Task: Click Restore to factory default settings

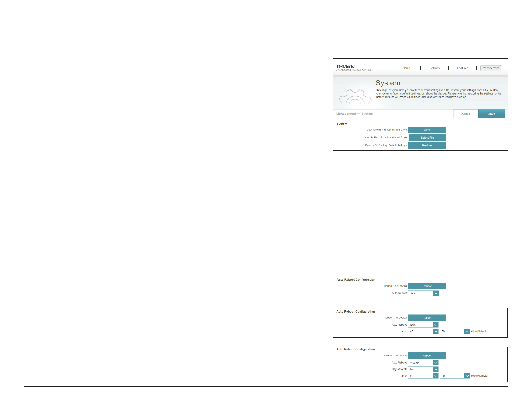Action: click(x=427, y=145)
